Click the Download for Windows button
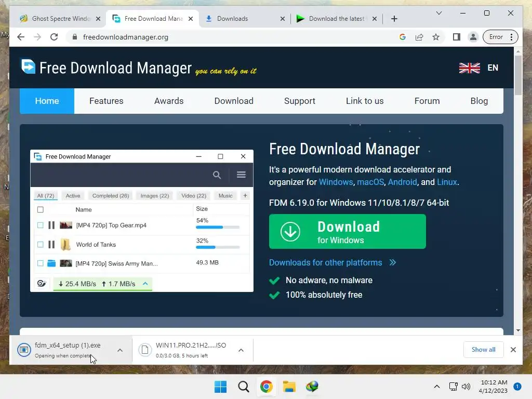Viewport: 532px width, 399px height. (x=348, y=231)
